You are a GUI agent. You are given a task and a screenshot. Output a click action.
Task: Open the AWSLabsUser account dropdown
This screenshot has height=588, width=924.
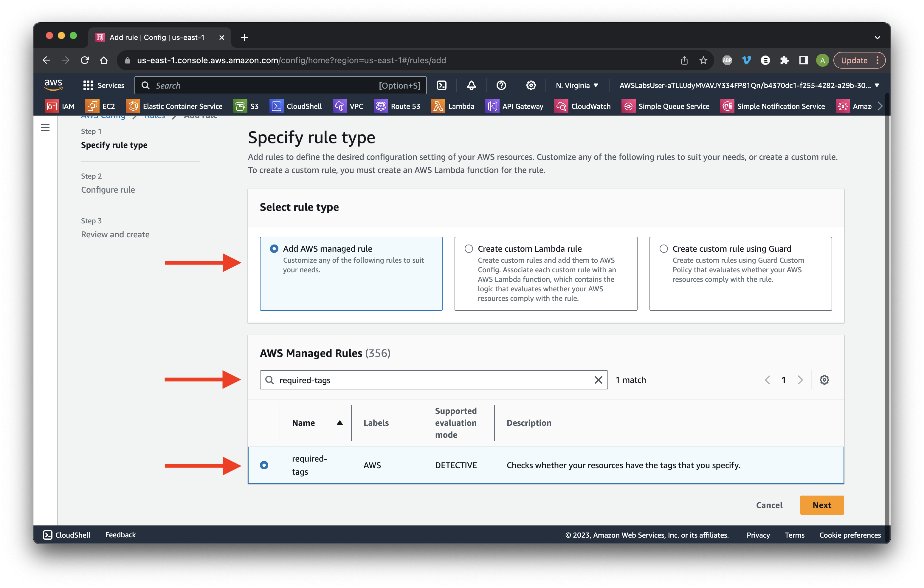point(749,85)
